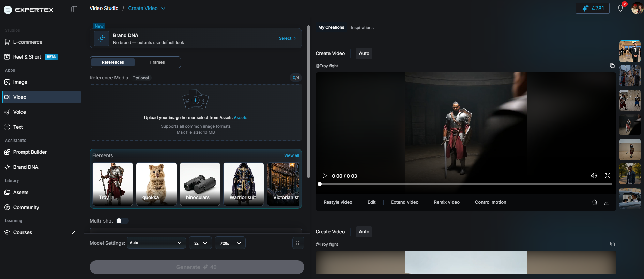Image resolution: width=644 pixels, height=279 pixels.
Task: Click Restyle video
Action: tap(338, 202)
